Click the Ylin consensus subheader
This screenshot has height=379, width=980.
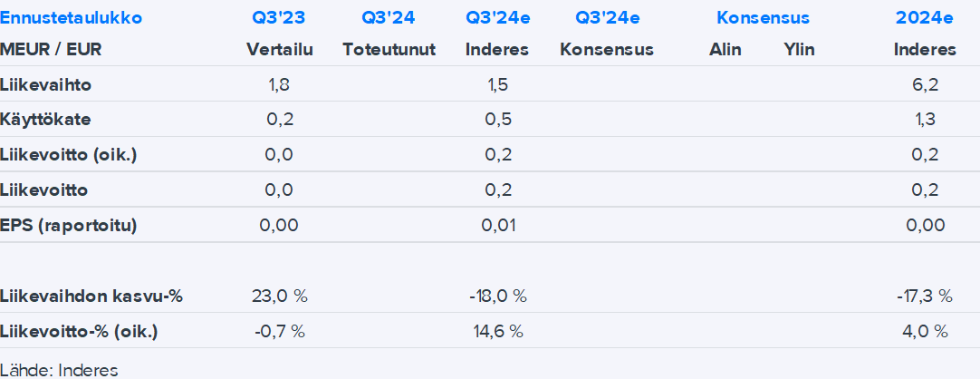799,50
